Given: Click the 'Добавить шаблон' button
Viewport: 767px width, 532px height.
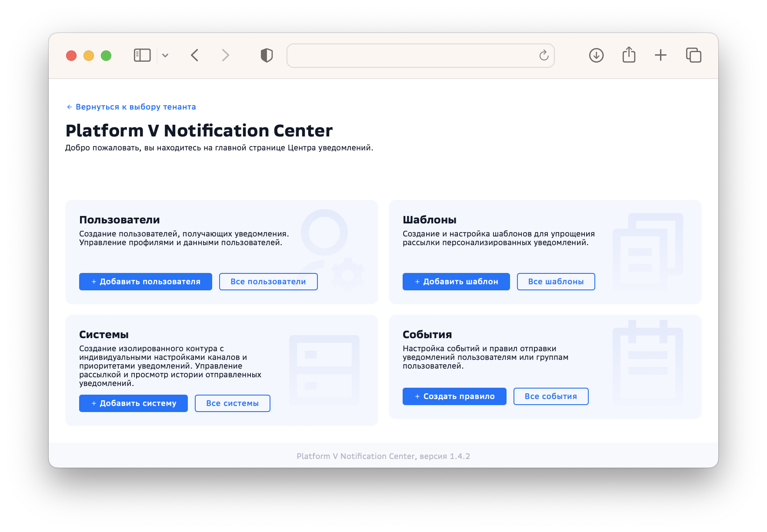Looking at the screenshot, I should pyautogui.click(x=456, y=282).
